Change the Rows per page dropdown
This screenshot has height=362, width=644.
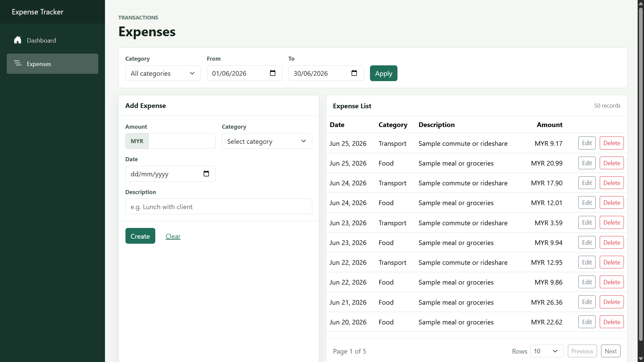click(547, 351)
